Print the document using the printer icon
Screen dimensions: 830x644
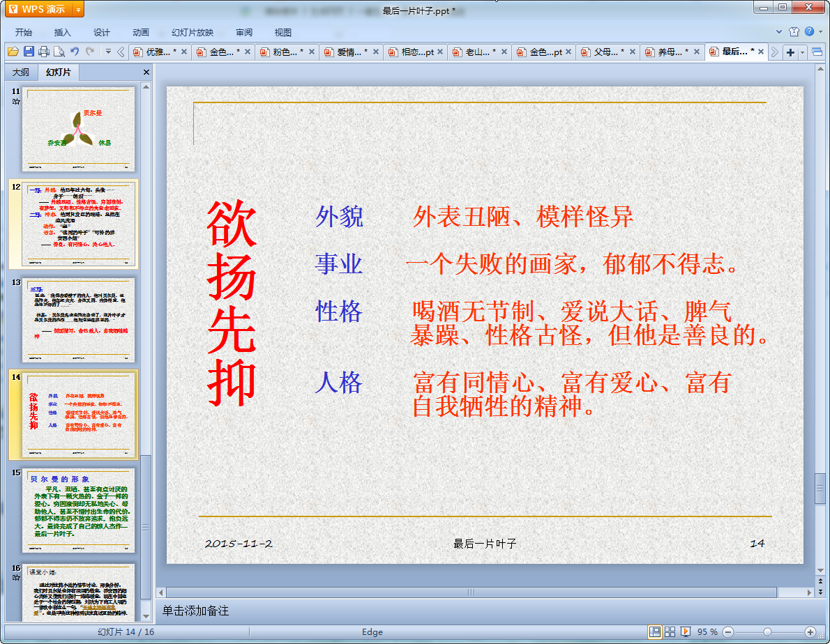[44, 52]
